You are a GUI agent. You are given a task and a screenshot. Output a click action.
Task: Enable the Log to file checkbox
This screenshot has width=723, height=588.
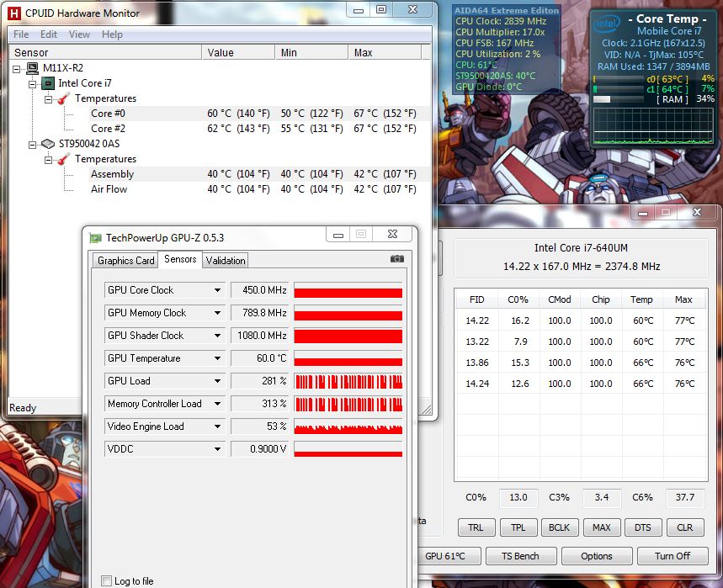(x=106, y=580)
